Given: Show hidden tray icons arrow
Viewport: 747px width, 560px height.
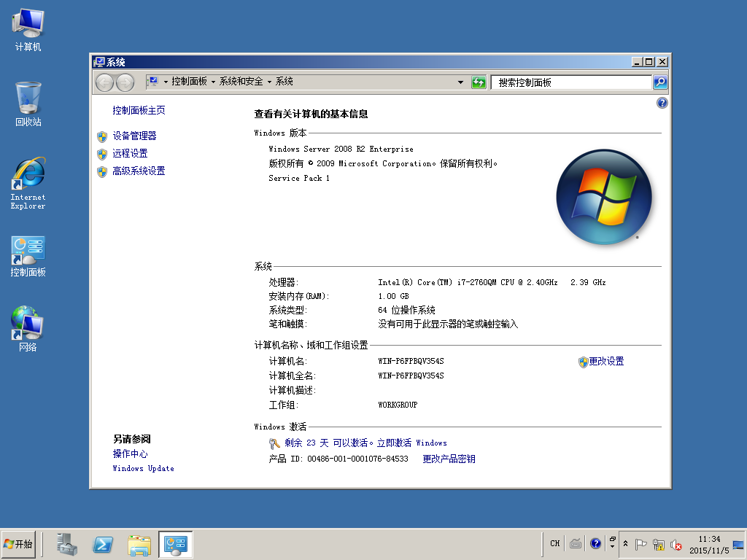Looking at the screenshot, I should [625, 543].
